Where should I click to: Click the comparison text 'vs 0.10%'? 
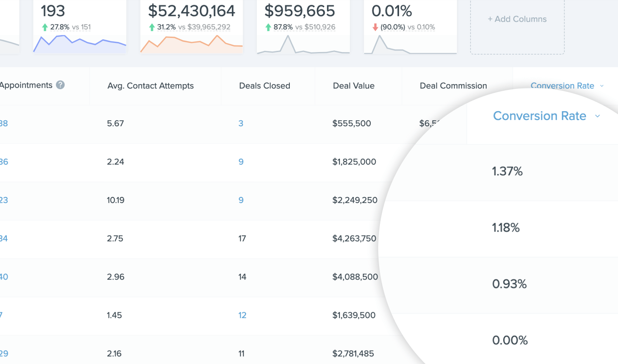pyautogui.click(x=421, y=27)
